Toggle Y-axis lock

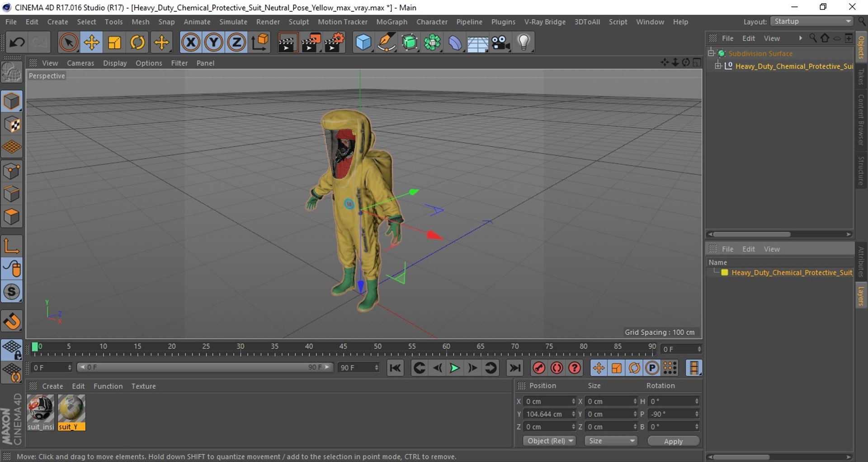click(213, 43)
